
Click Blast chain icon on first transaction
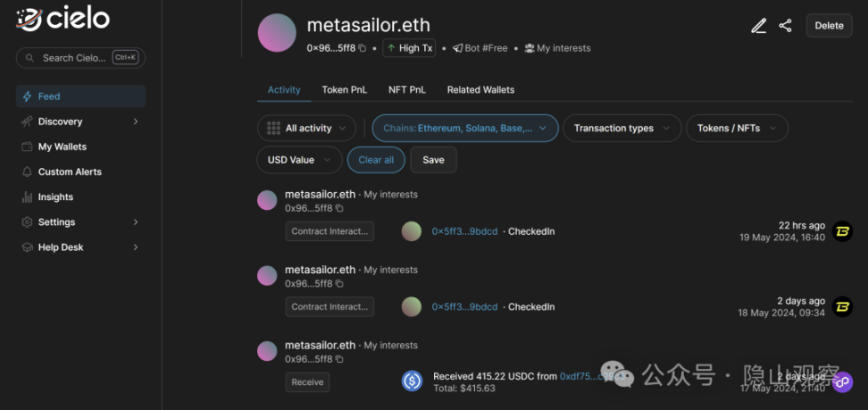pos(842,231)
